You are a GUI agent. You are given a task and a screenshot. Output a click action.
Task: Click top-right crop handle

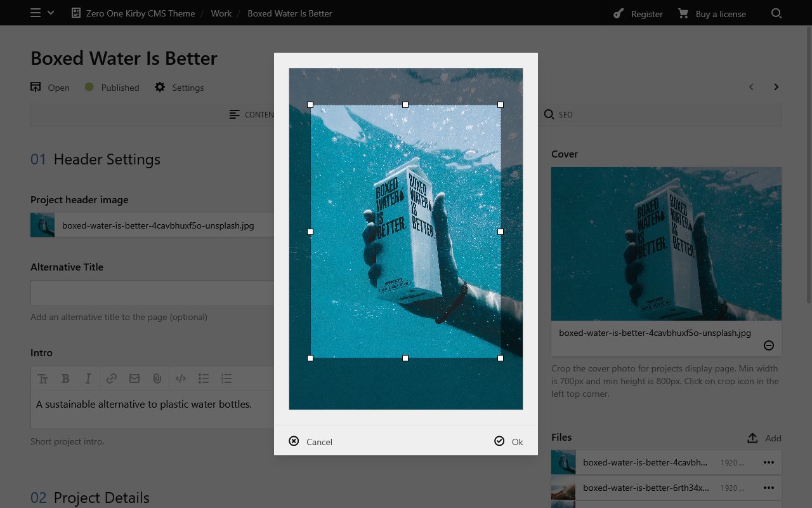coord(501,105)
